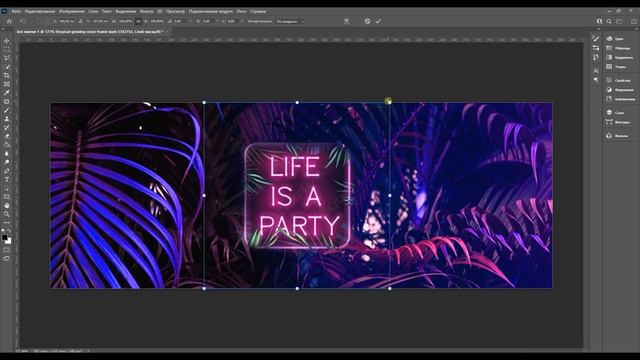Toggle the chain link between width and height
Screen dimensions: 640x360
pyautogui.click(x=138, y=21)
